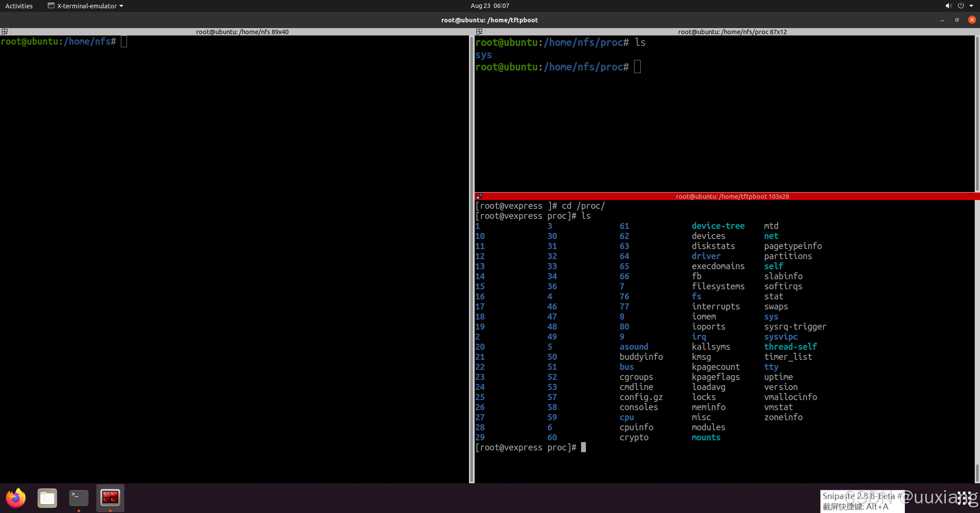This screenshot has width=980, height=513.
Task: Open the clock showing Aug 23 06:07
Action: point(490,6)
